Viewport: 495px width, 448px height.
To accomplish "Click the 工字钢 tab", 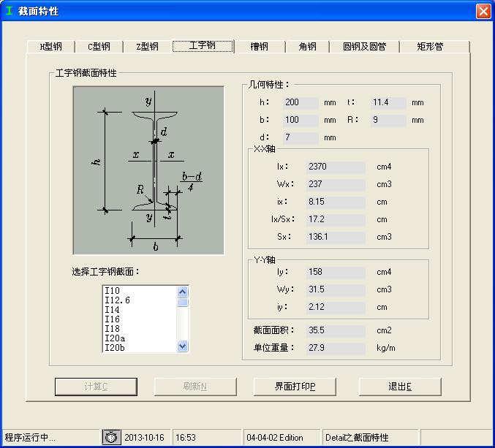I will click(203, 46).
